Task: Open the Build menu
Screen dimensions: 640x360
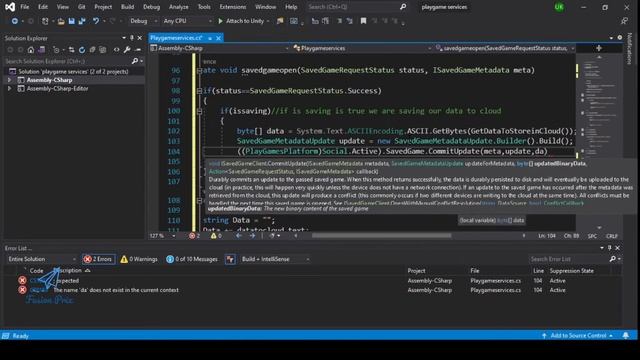Action: [127, 7]
